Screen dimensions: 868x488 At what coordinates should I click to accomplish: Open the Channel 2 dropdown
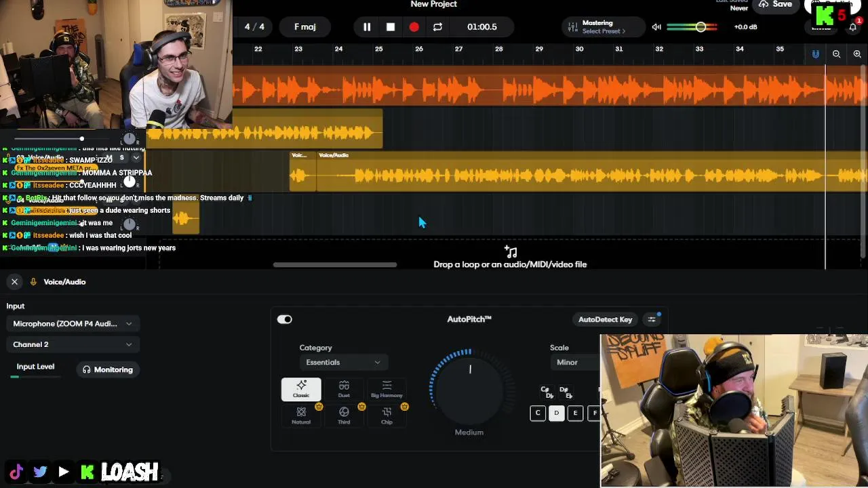coord(73,344)
